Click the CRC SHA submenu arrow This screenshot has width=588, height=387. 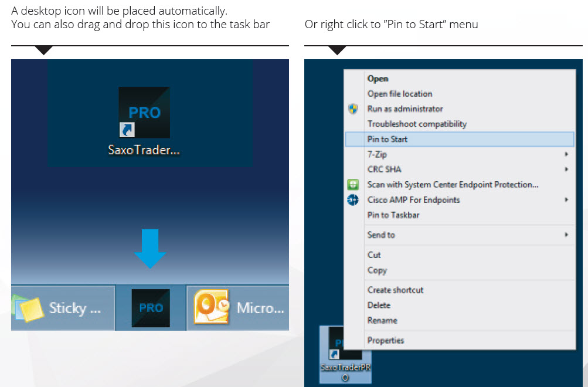pyautogui.click(x=566, y=169)
